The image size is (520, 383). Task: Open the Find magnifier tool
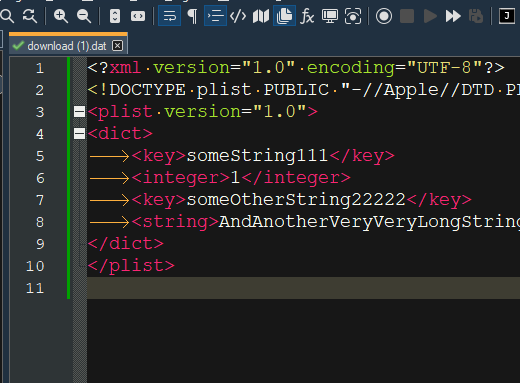[7, 16]
